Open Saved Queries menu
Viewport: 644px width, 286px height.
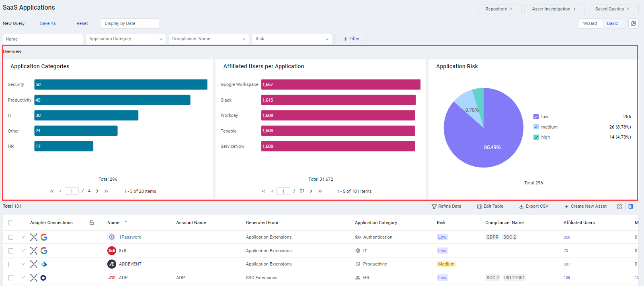tap(613, 9)
